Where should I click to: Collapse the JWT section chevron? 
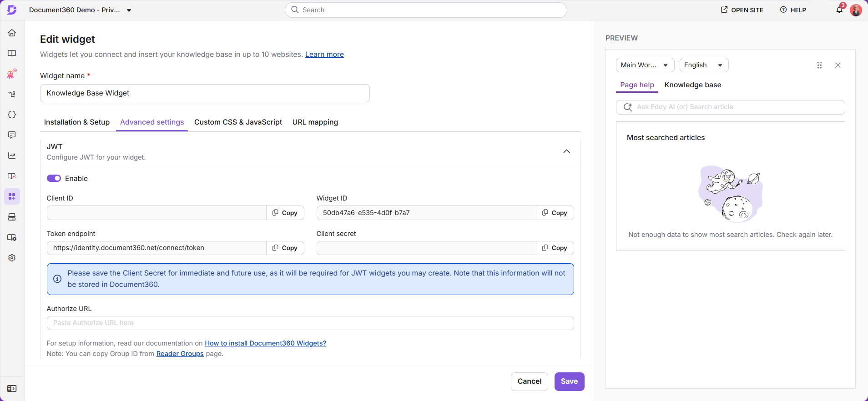click(x=566, y=151)
